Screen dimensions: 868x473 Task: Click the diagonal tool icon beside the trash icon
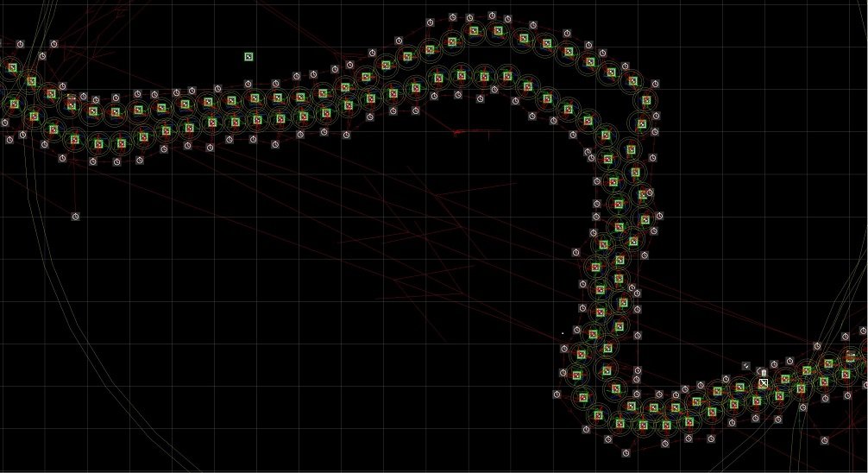pyautogui.click(x=746, y=366)
